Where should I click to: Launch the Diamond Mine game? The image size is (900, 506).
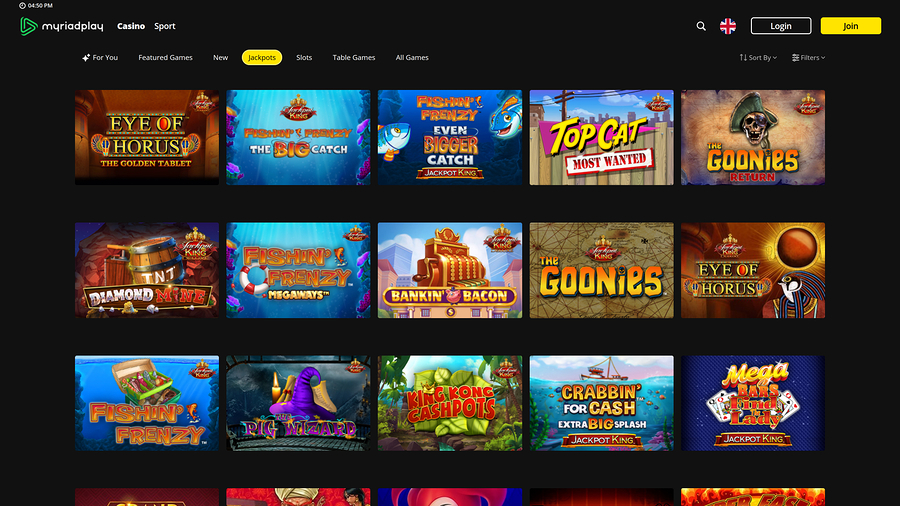(147, 270)
